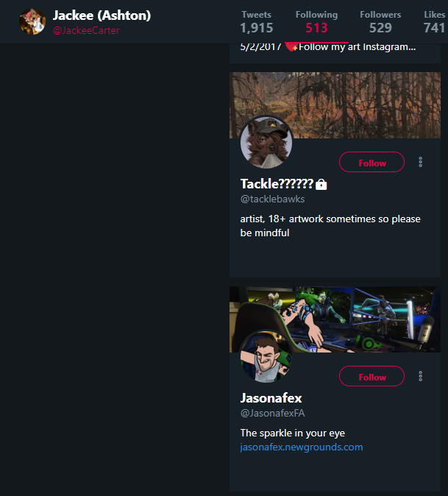The height and width of the screenshot is (496, 448).
Task: Click the lock icon beside Tackle's name
Action: tap(321, 185)
